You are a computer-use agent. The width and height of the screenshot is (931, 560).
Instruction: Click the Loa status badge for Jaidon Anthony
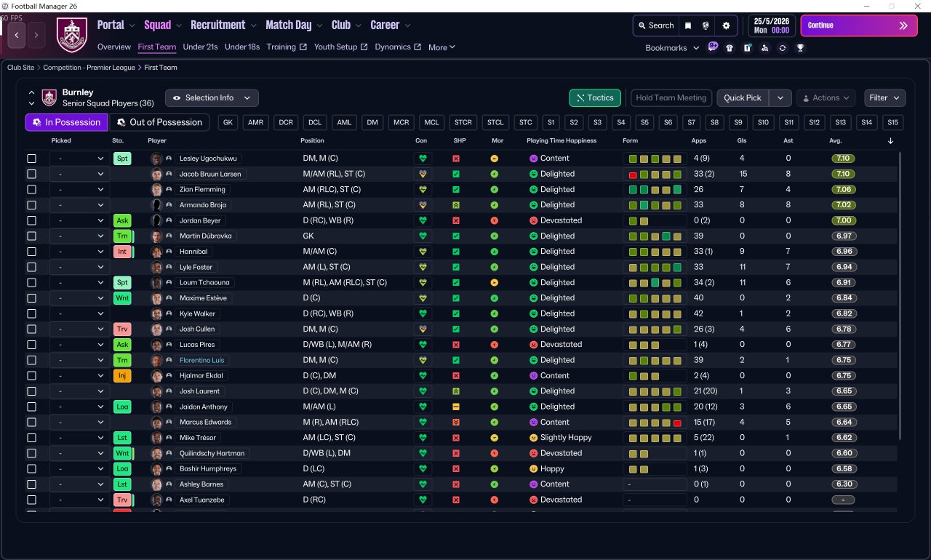click(122, 407)
